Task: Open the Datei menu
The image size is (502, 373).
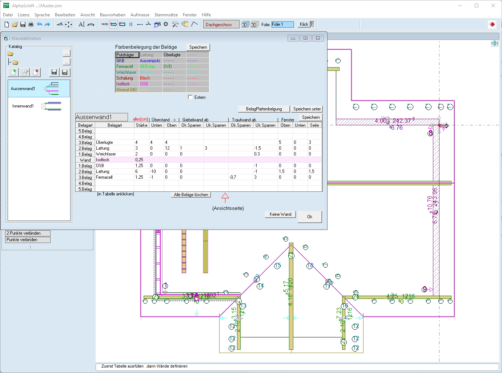Action: click(x=8, y=15)
